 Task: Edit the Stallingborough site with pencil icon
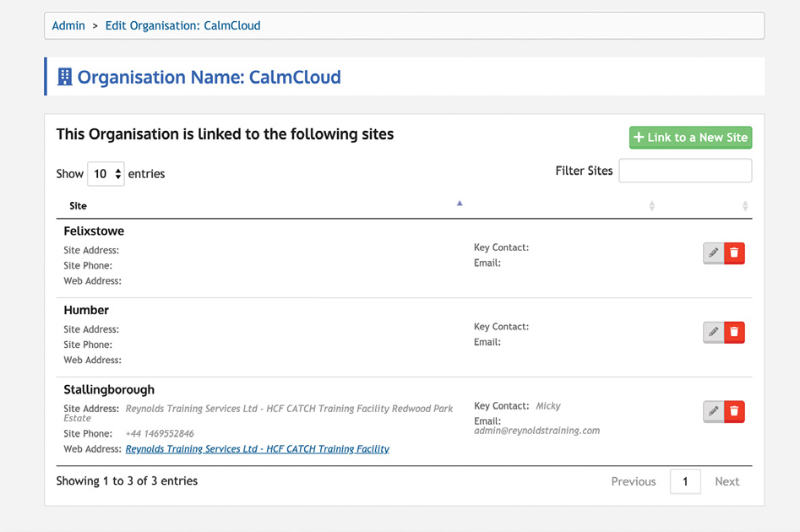tap(713, 411)
